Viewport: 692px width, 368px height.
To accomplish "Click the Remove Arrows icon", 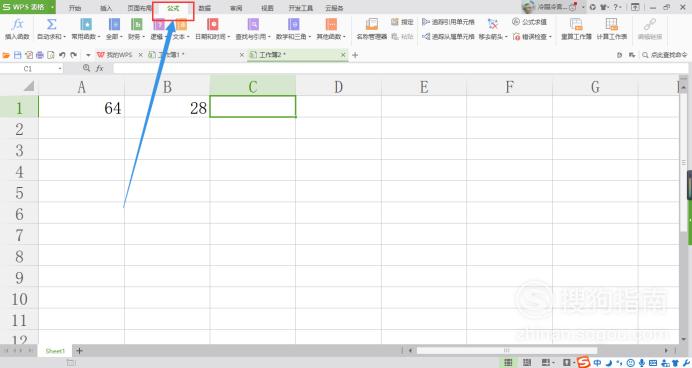I will tap(493, 24).
